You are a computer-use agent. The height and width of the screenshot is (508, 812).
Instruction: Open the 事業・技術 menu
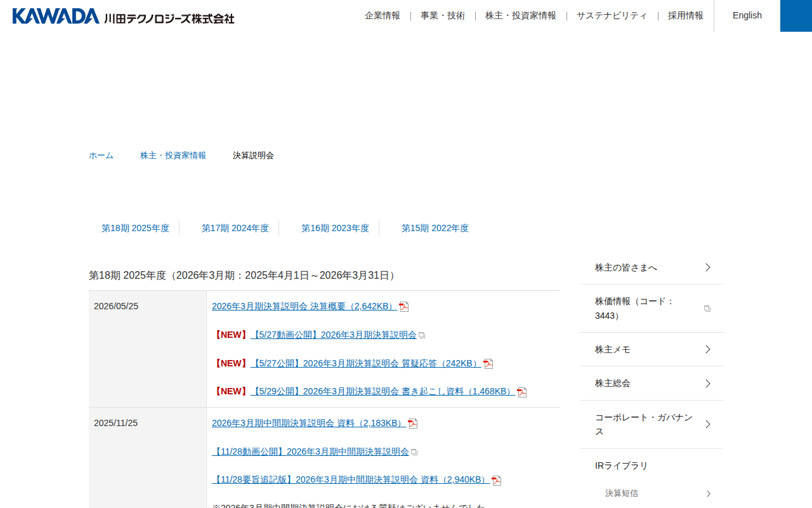pyautogui.click(x=443, y=16)
